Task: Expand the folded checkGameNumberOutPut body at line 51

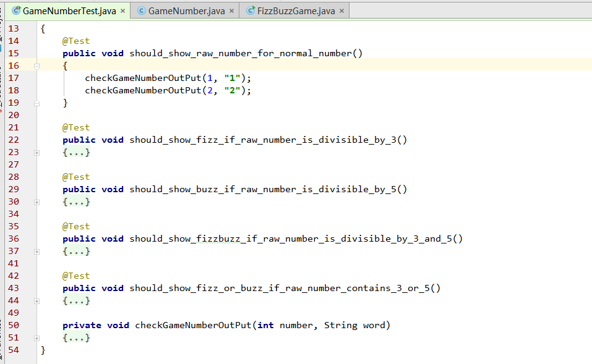Action: coord(36,338)
